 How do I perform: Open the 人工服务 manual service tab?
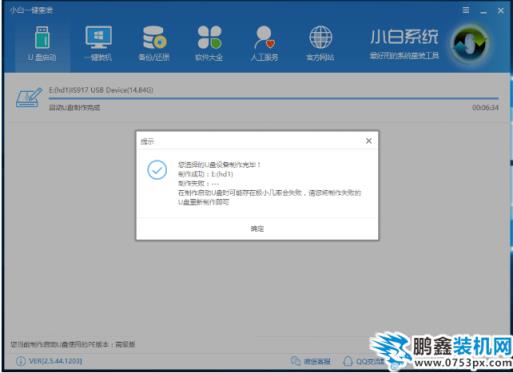point(264,44)
